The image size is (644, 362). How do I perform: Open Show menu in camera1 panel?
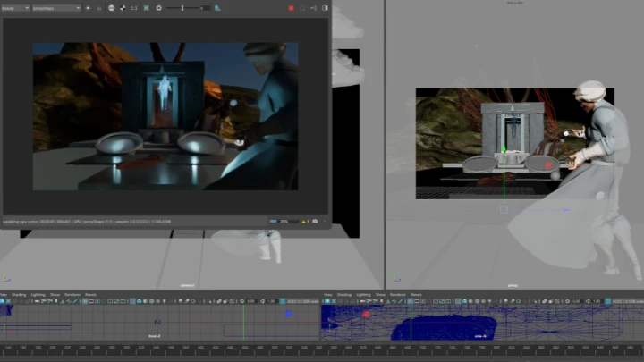[55, 295]
